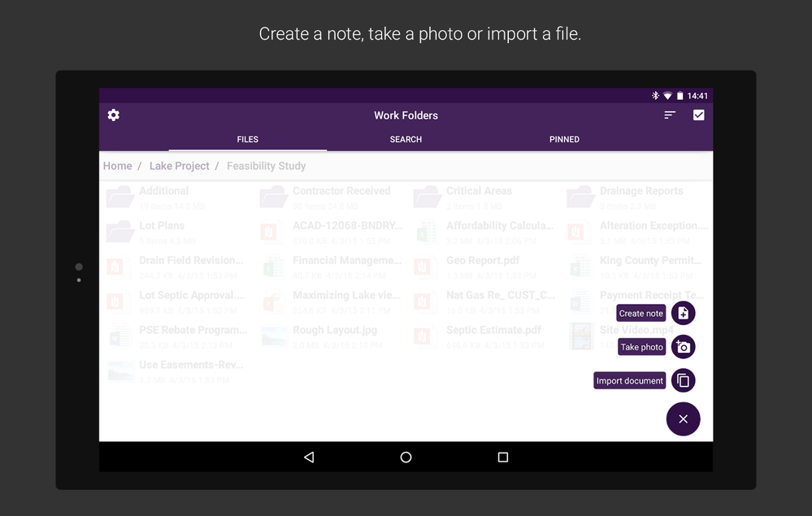
Task: Tap the Import document copy icon
Action: pyautogui.click(x=683, y=380)
